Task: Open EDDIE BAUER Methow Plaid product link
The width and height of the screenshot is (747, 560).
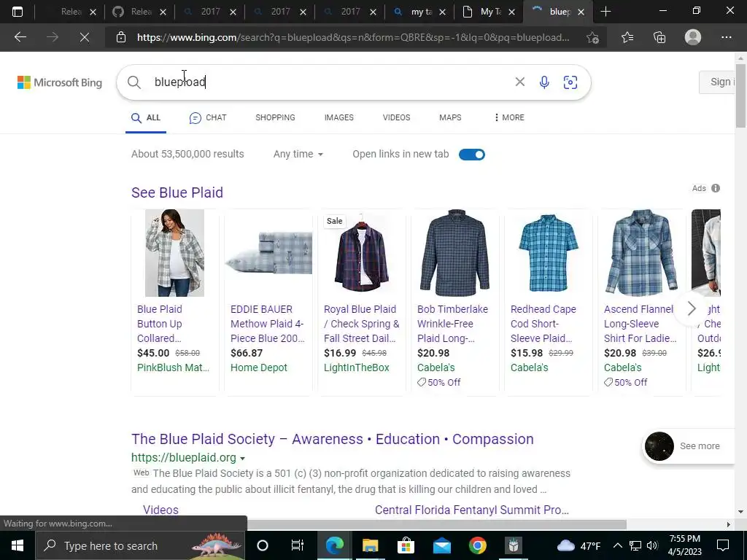Action: [267, 324]
